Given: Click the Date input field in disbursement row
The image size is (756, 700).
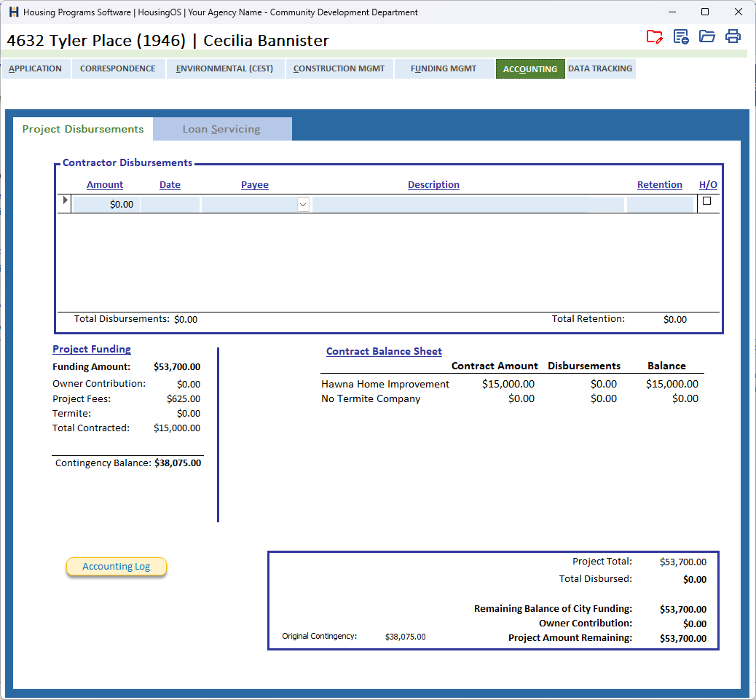Looking at the screenshot, I should tap(170, 205).
